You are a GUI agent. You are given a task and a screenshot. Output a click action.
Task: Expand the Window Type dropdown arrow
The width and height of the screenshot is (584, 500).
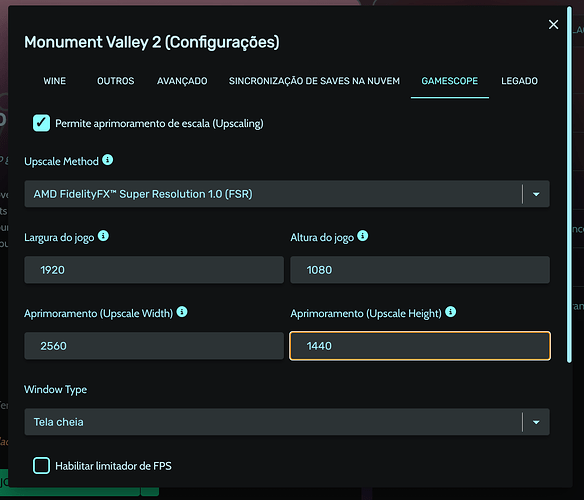pyautogui.click(x=536, y=422)
